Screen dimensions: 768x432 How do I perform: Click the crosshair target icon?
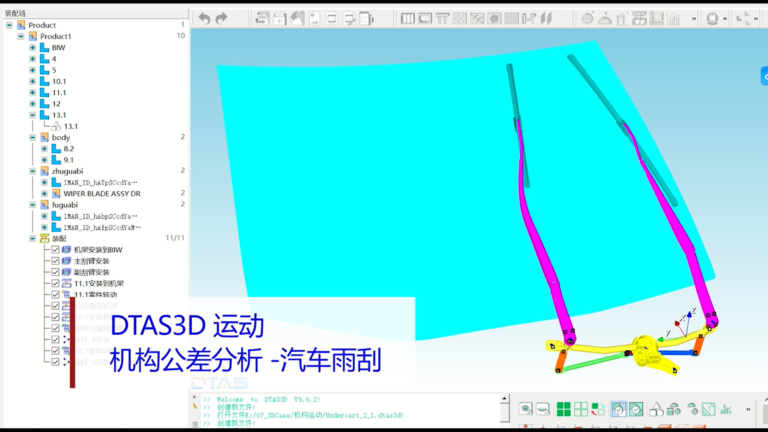pos(587,19)
